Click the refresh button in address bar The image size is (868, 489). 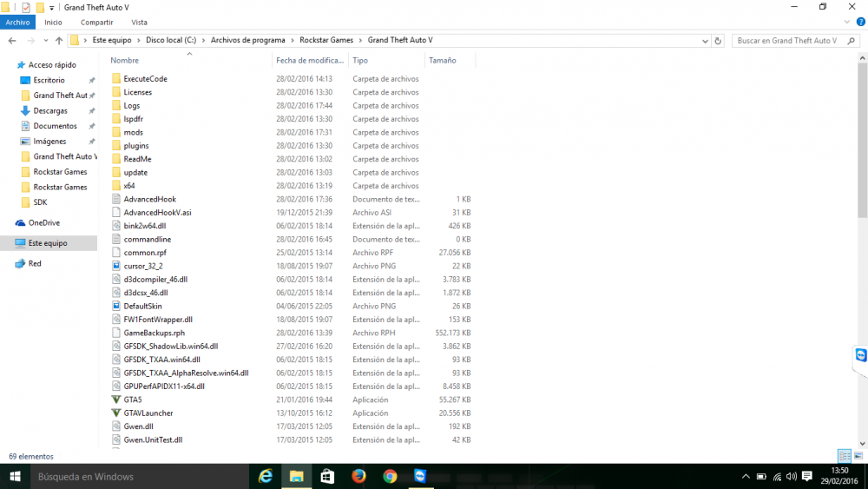[x=718, y=41]
